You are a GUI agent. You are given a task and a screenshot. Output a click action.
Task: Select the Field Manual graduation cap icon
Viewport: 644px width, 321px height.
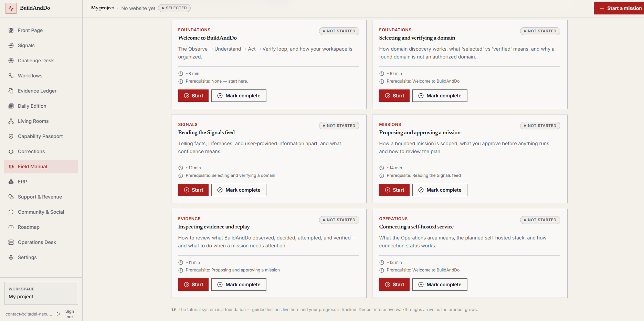(x=11, y=167)
